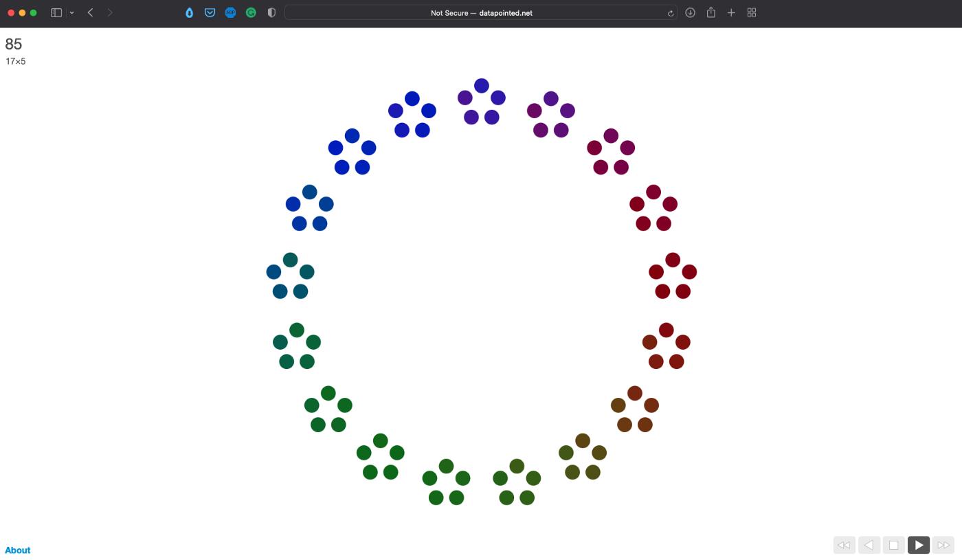962x560 pixels.
Task: Click the Grammarly extension icon
Action: pos(251,12)
